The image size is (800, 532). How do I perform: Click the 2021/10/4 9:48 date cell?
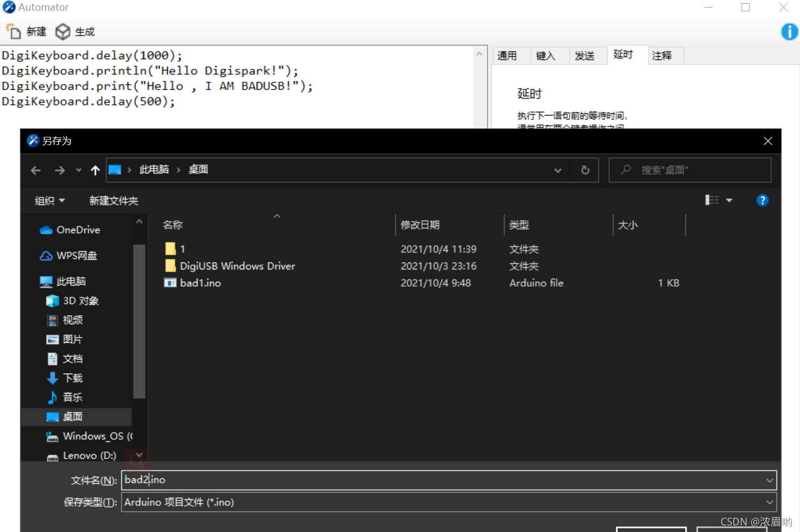436,283
